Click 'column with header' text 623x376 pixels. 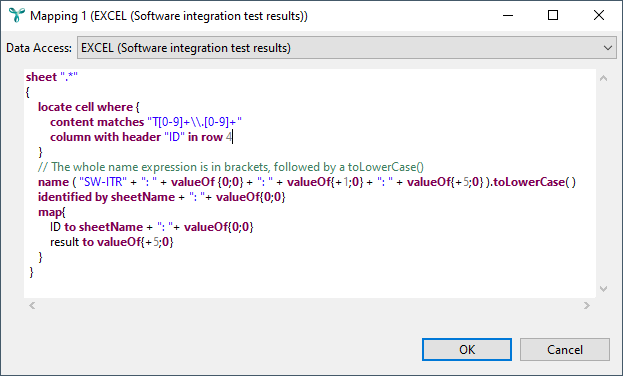(105, 137)
